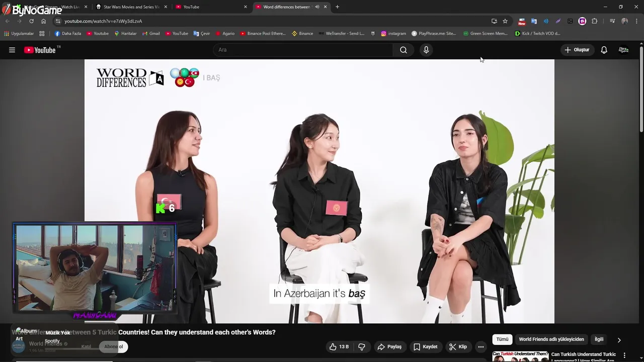The image size is (644, 362).
Task: Open the Haritalar bookmark
Action: point(125,34)
